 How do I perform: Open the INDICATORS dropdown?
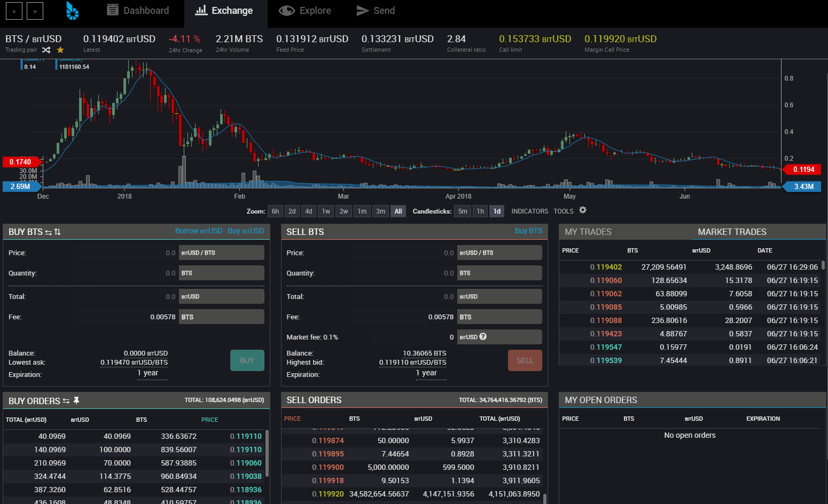pos(529,211)
